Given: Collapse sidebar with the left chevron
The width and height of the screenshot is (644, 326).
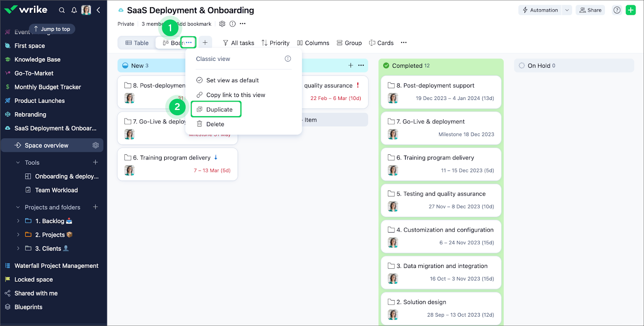Looking at the screenshot, I should click(98, 10).
